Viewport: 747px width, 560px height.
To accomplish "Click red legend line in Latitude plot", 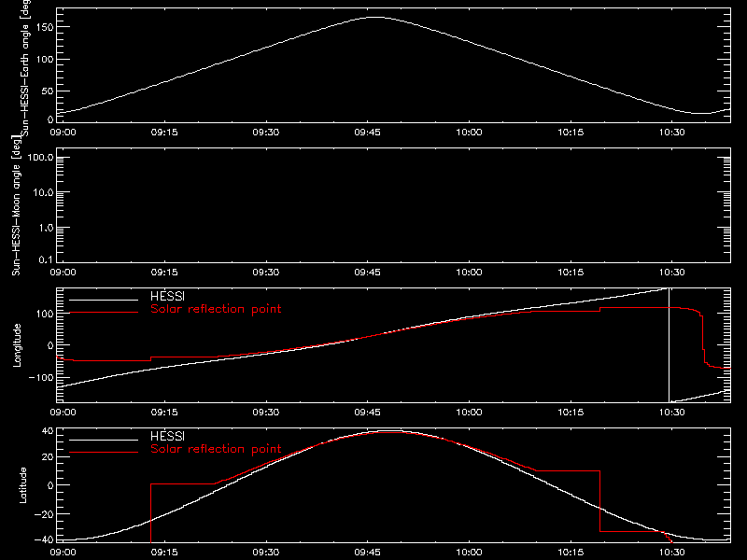I will 104,453.
